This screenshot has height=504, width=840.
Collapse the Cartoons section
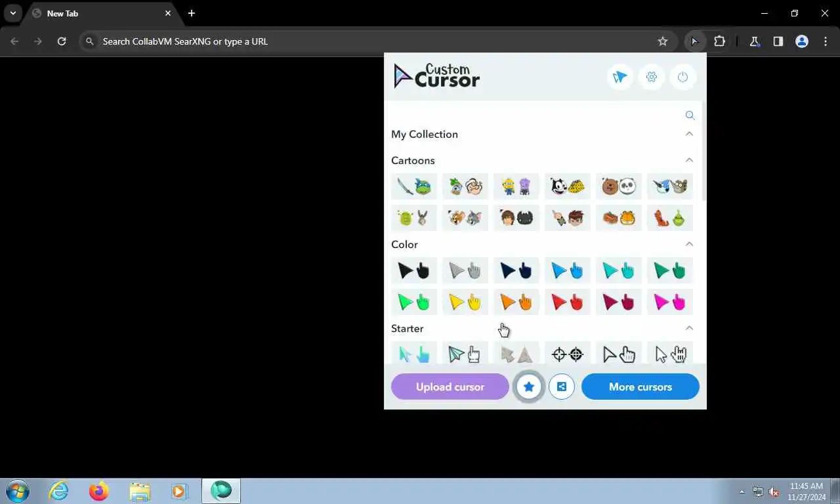[x=689, y=160]
